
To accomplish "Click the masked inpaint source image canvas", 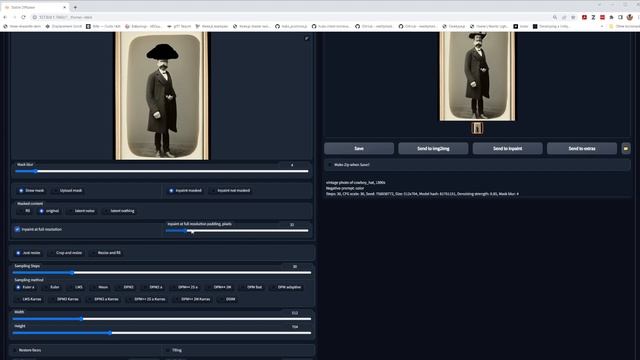I will (162, 96).
